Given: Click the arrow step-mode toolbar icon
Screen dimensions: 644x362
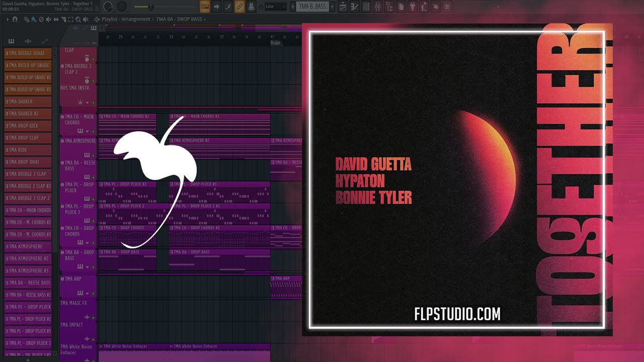Looking at the screenshot, I should (216, 6).
